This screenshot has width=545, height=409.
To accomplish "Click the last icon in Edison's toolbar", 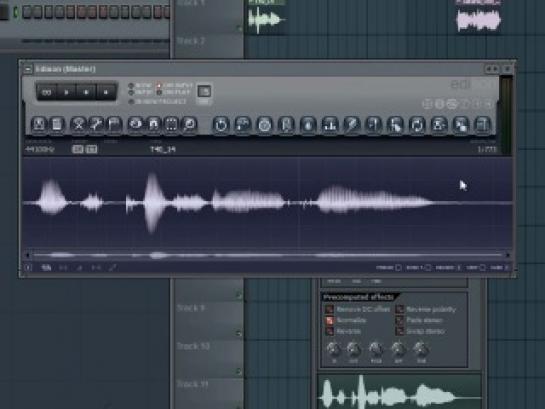I will (483, 125).
